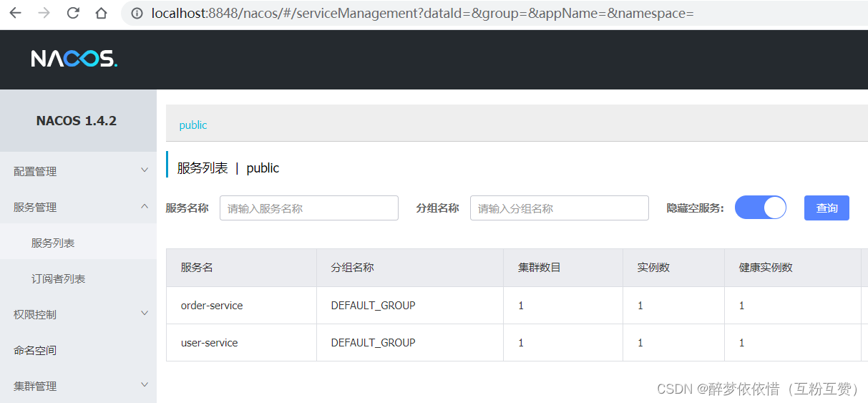Click the 查询 search button
This screenshot has height=403, width=868.
coord(826,208)
